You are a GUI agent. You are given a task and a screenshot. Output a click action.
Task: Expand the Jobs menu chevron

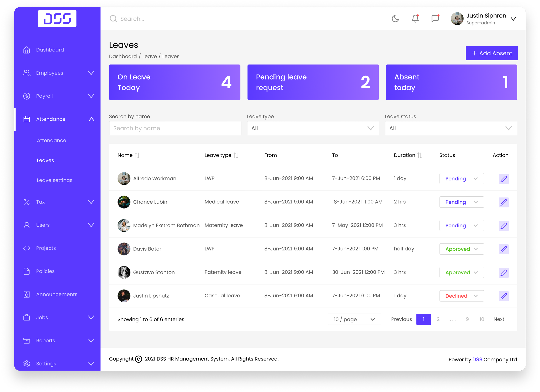91,317
